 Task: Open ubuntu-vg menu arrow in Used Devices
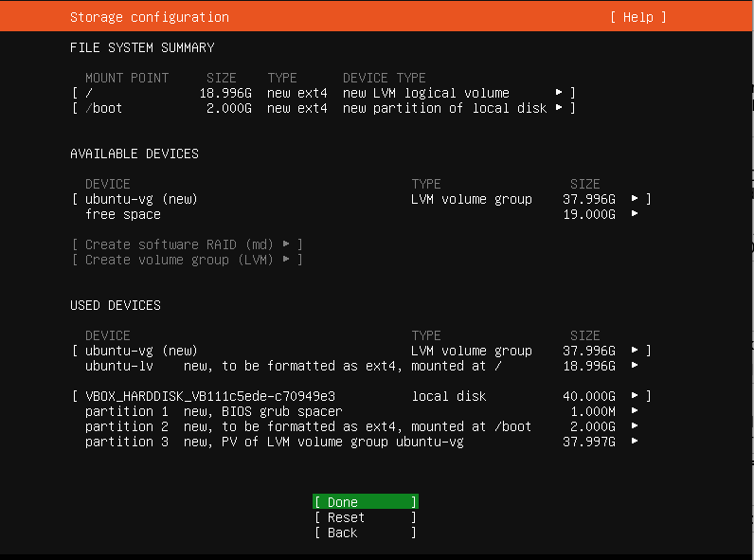pyautogui.click(x=635, y=351)
